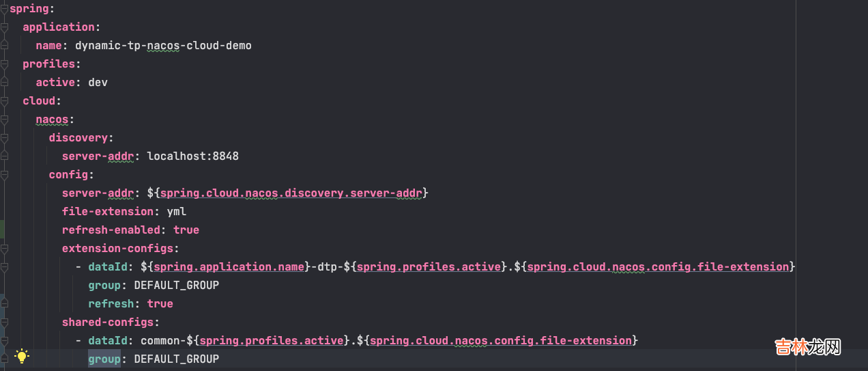Collapse the discovery block fold marker

click(4, 138)
